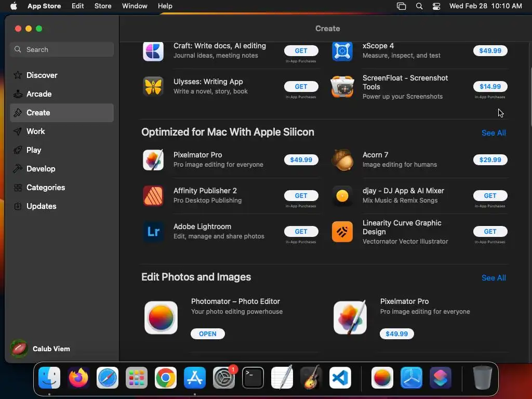Image resolution: width=532 pixels, height=399 pixels.
Task: Select Play in the sidebar
Action: point(62,150)
